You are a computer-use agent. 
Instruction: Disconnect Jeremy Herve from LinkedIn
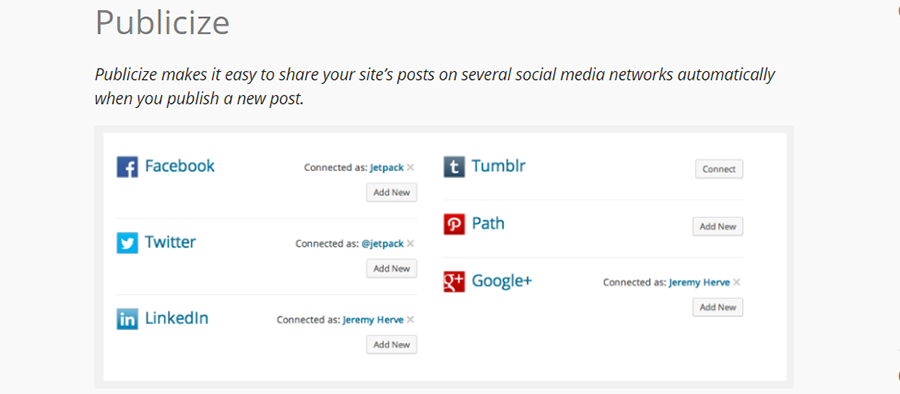[x=410, y=320]
